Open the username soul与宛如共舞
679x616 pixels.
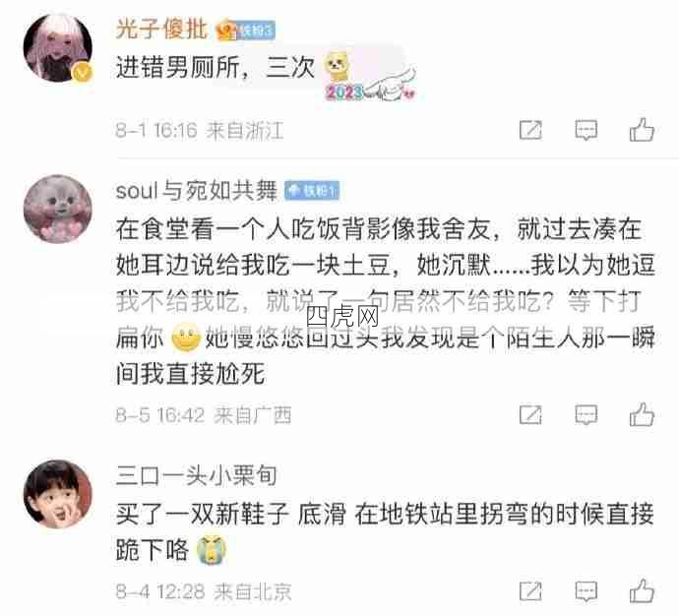[x=196, y=190]
